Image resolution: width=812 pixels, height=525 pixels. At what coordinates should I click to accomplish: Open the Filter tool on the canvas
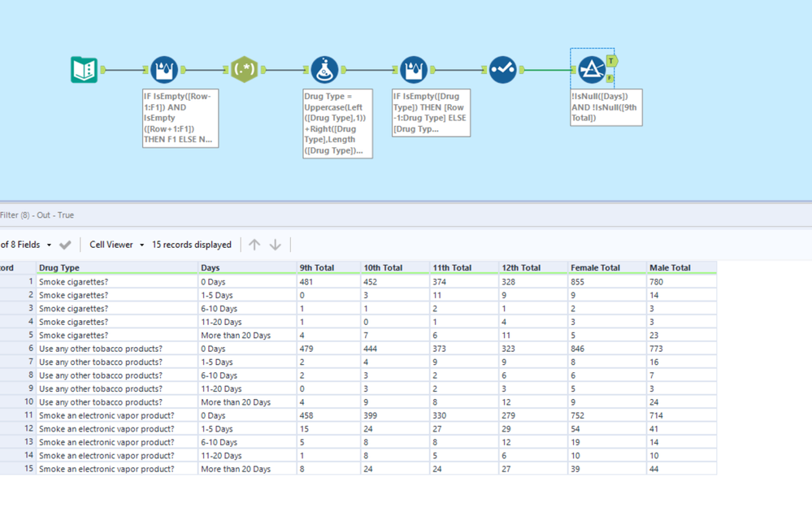[593, 69]
